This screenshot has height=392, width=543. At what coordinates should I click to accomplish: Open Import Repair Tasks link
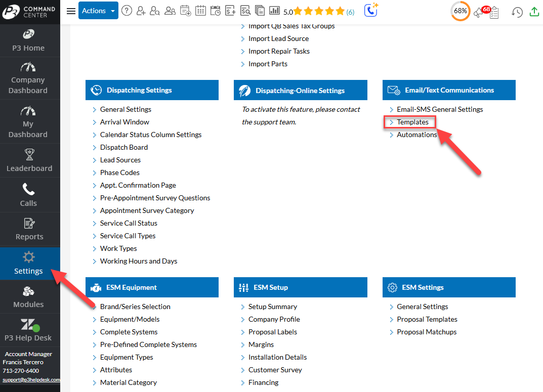[279, 51]
